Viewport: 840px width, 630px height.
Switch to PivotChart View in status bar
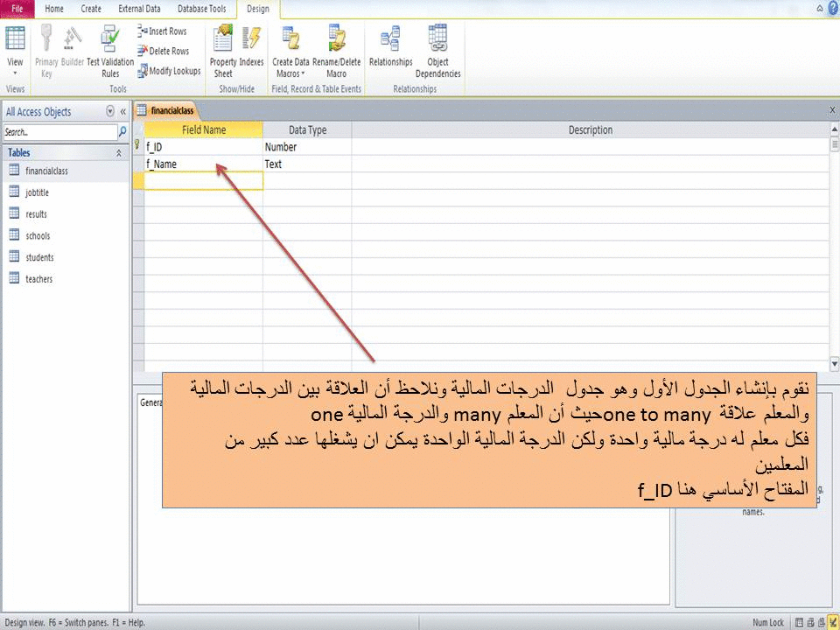(x=822, y=622)
